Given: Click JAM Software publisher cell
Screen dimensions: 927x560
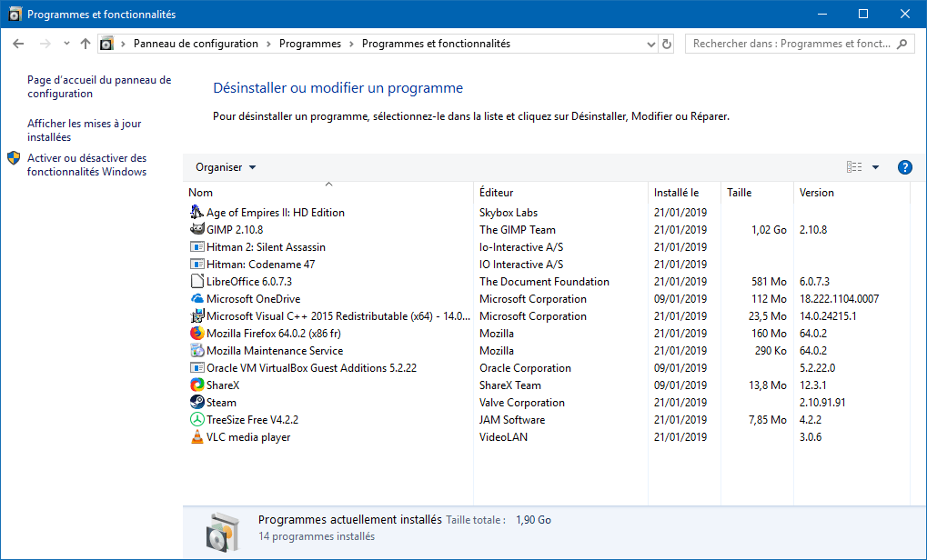Looking at the screenshot, I should click(x=512, y=419).
